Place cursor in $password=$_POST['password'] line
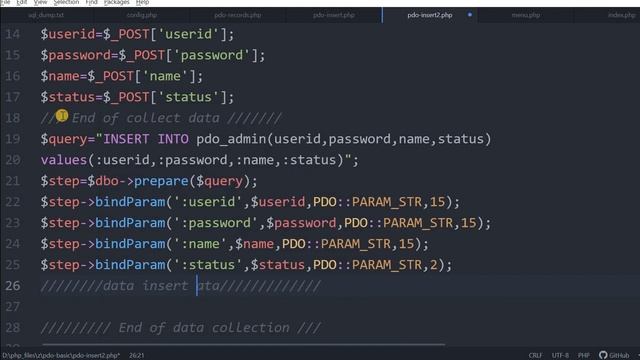This screenshot has height=360, width=640. (153, 55)
